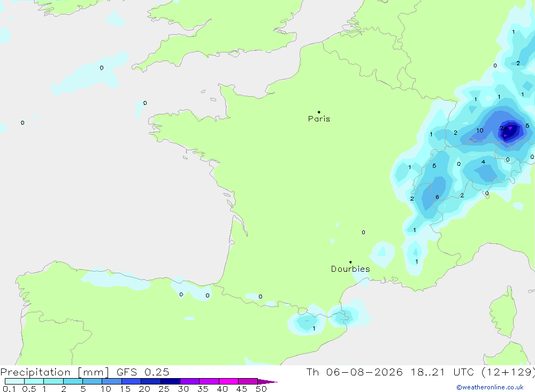The image size is (535, 392).
Task: Click the Paris city label
Action: (319, 119)
